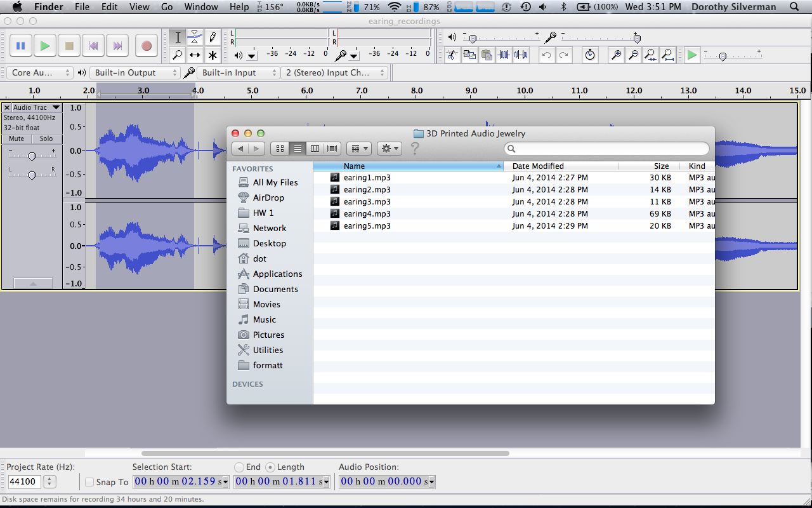This screenshot has width=812, height=508.
Task: Open Built-in Output device dropdown
Action: tap(135, 72)
